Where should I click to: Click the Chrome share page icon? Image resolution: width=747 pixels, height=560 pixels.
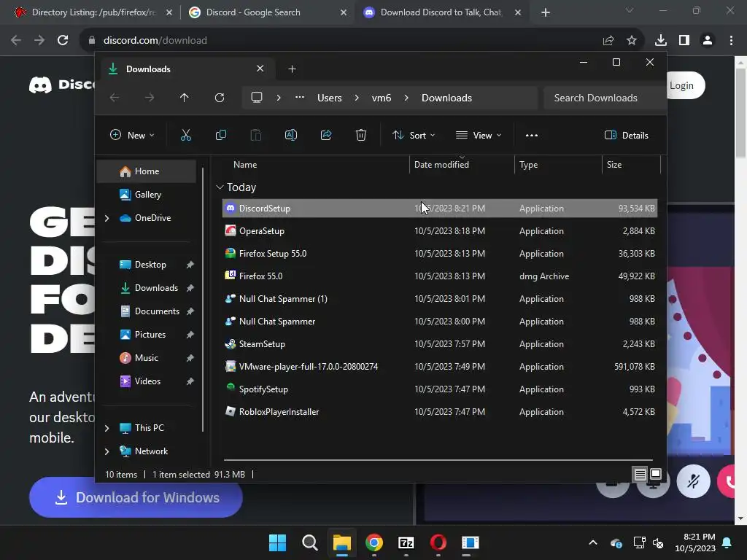tap(608, 41)
